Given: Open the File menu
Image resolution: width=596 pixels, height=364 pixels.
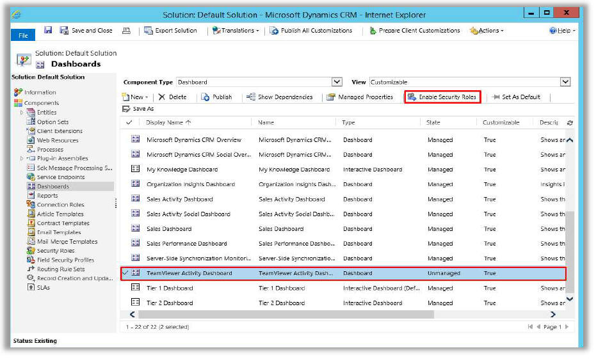Looking at the screenshot, I should tap(22, 35).
